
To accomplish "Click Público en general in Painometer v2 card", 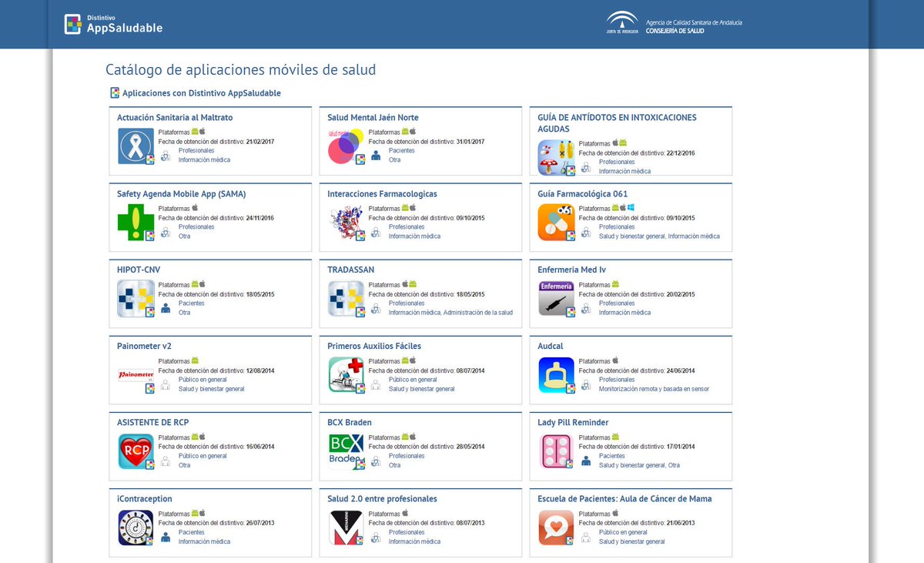I will 203,380.
